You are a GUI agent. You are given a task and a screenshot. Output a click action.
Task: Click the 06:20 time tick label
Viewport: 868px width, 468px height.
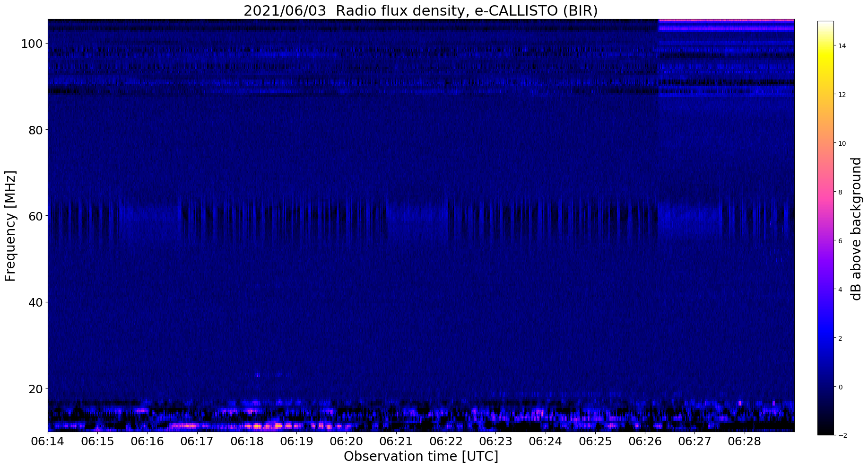pyautogui.click(x=347, y=442)
